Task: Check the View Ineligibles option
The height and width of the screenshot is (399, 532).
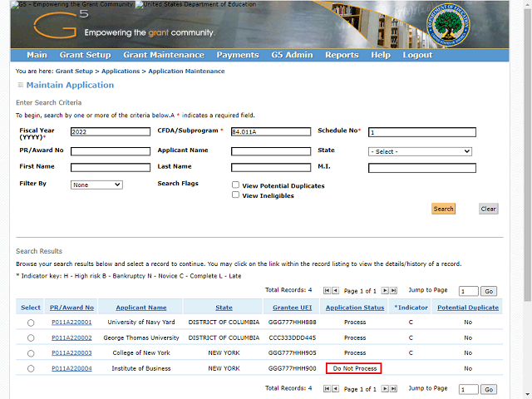Action: pos(236,195)
